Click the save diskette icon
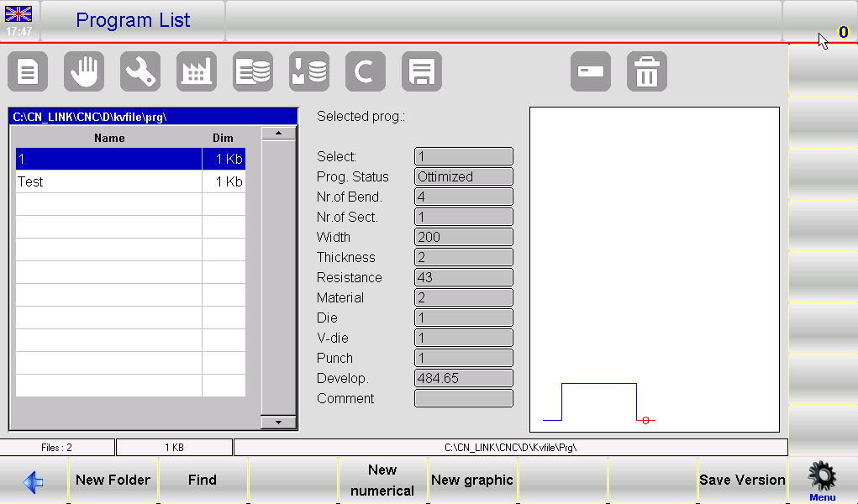This screenshot has width=858, height=504. tap(421, 71)
